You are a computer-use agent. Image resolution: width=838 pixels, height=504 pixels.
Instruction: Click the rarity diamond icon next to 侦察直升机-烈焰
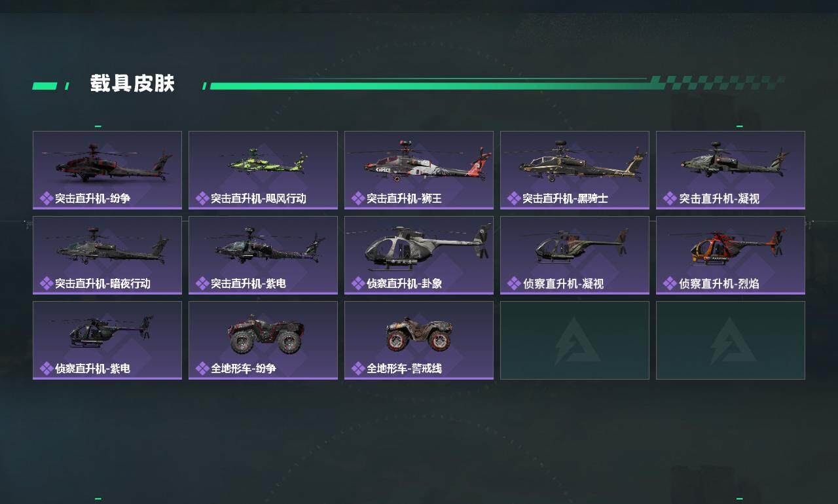point(670,283)
